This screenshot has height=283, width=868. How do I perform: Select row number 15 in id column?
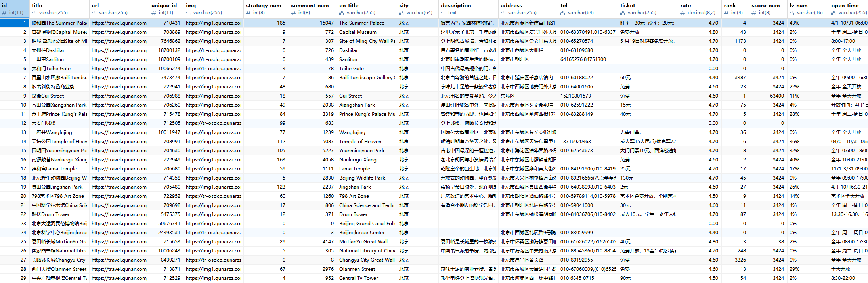(14, 151)
